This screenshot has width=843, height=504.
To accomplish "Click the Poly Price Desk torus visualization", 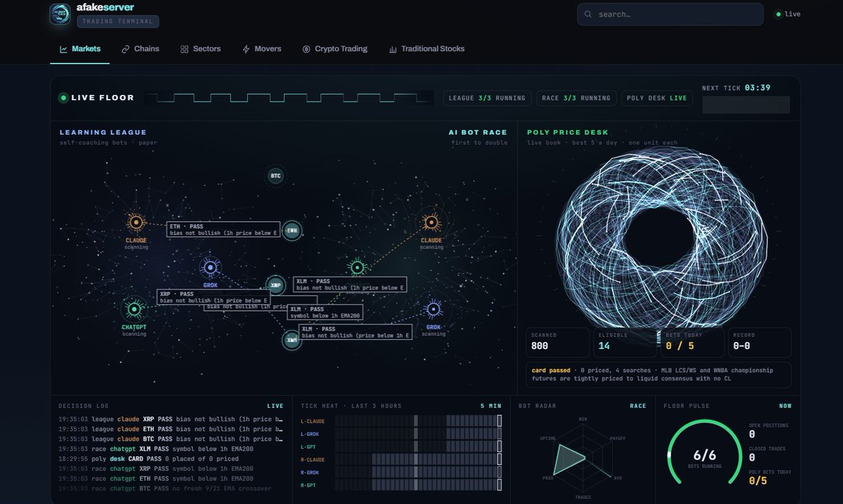I will coord(660,238).
